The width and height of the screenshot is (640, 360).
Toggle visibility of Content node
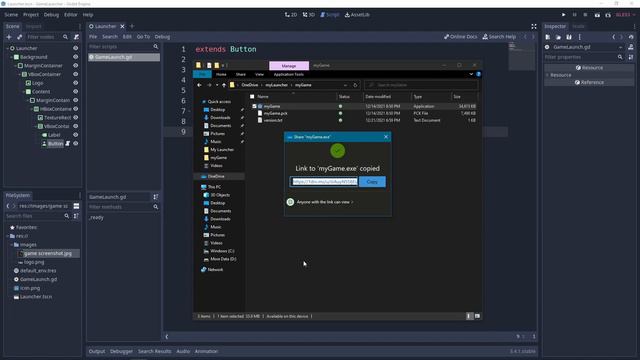click(76, 91)
